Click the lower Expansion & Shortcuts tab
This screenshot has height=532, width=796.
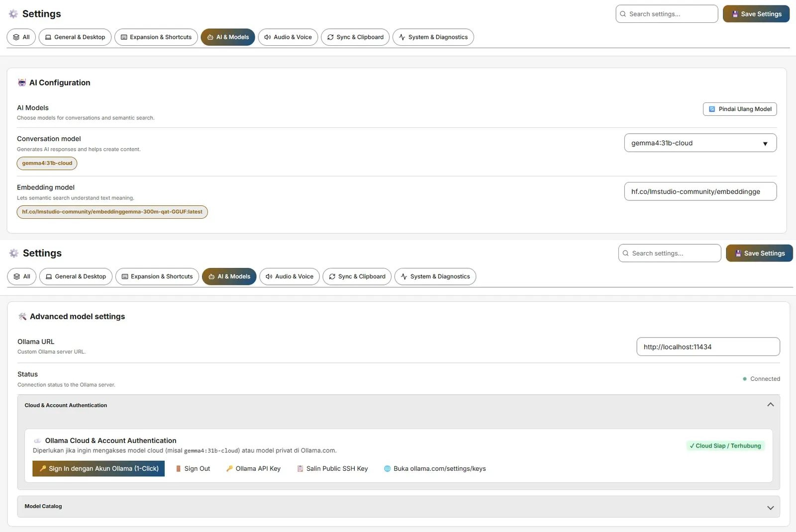tap(157, 276)
